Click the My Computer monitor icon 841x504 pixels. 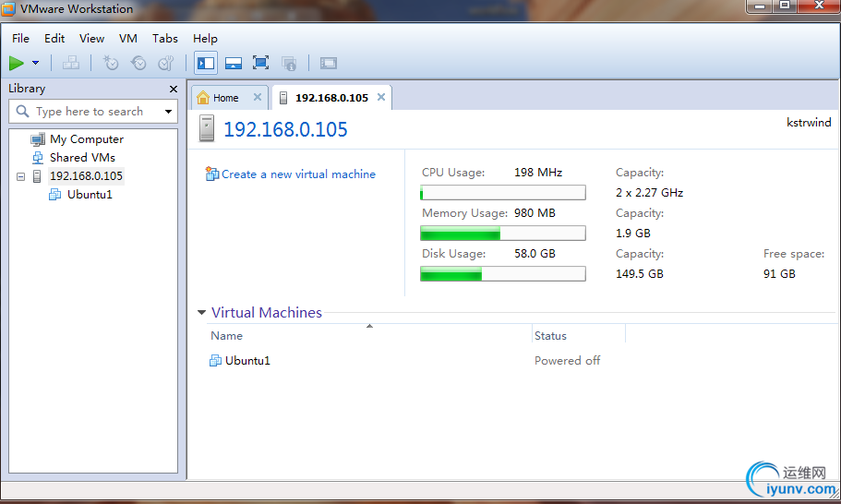click(38, 140)
